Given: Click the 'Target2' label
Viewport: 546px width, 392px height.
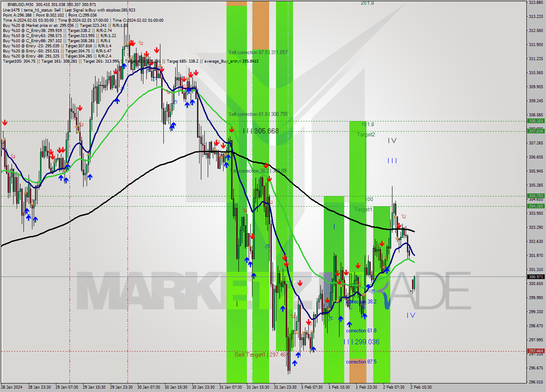Looking at the screenshot, I should 366,135.
